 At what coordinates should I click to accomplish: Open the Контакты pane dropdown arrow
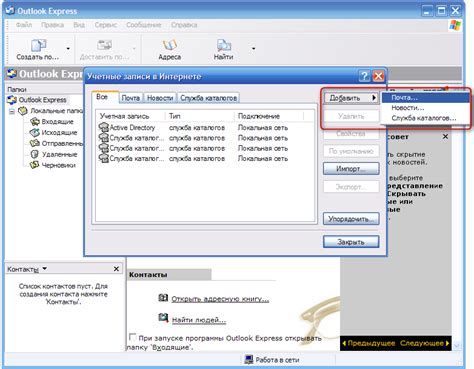pyautogui.click(x=45, y=269)
